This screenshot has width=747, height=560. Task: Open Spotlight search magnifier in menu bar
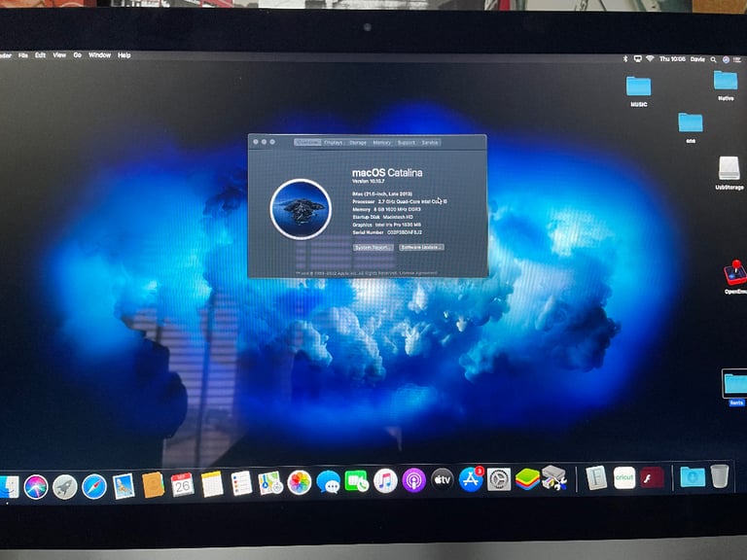tap(713, 59)
